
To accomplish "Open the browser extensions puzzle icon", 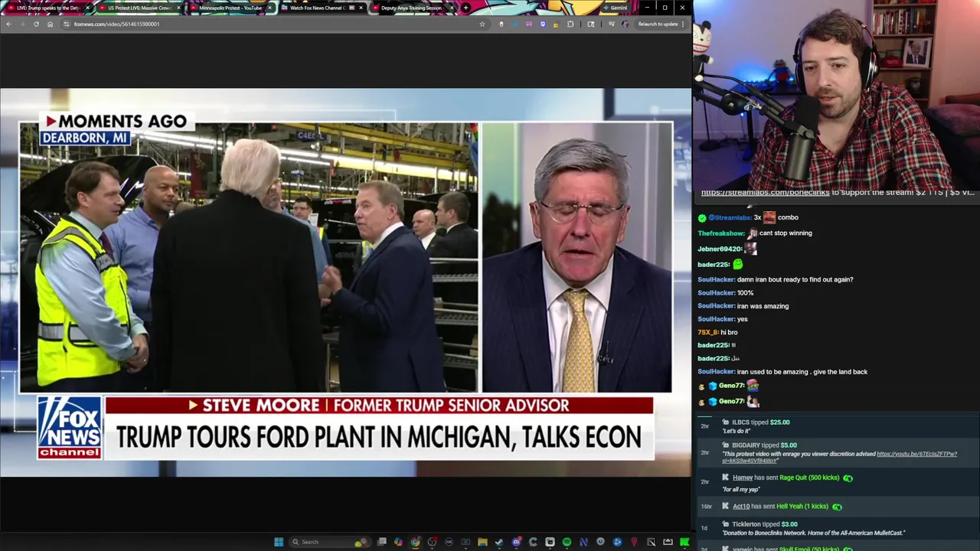I will click(570, 24).
